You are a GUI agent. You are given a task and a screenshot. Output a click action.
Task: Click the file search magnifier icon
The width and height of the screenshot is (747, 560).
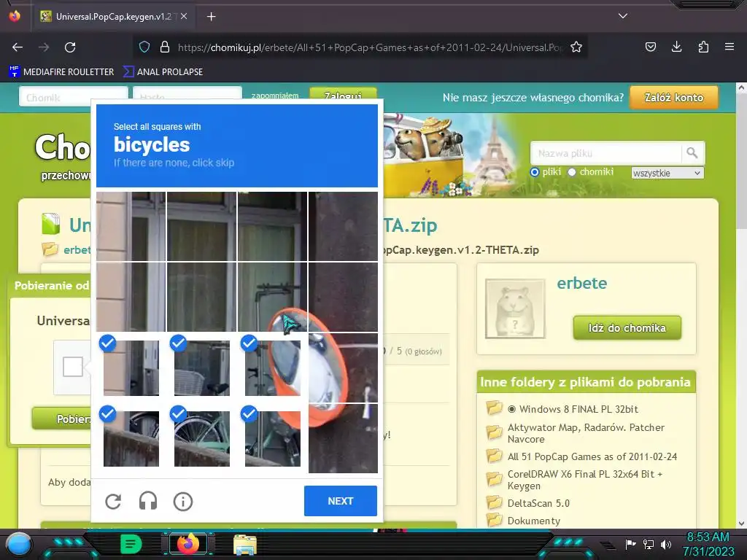(x=692, y=153)
